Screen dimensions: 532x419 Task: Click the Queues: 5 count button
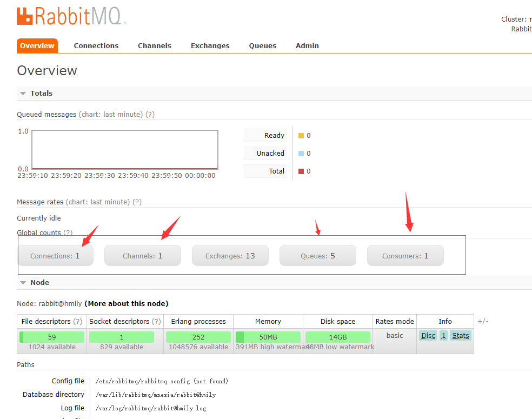317,256
